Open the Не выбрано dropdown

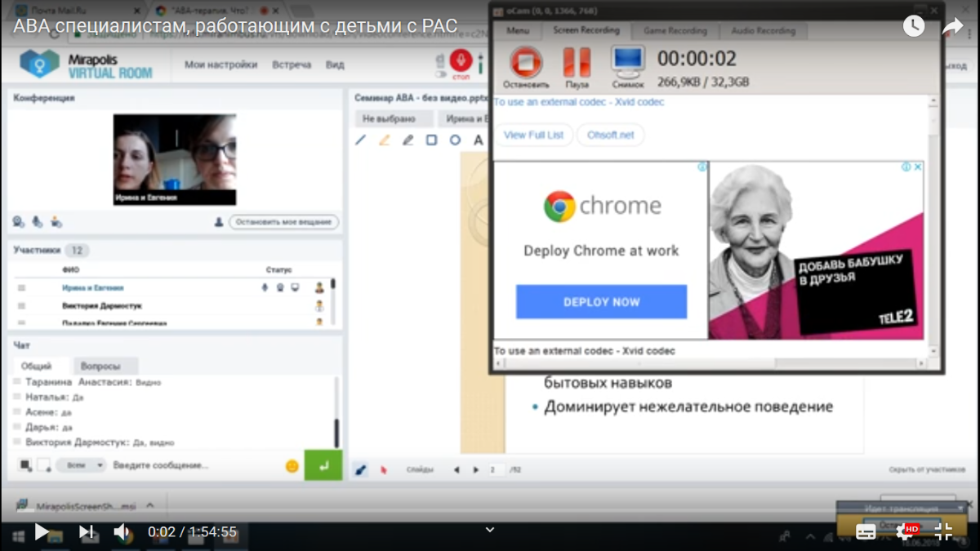394,119
